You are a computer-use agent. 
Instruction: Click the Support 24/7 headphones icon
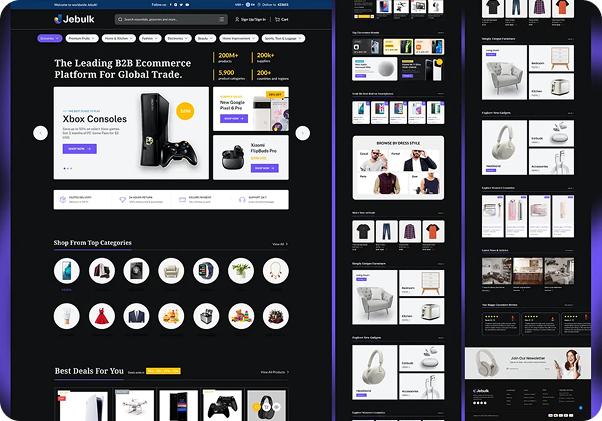click(242, 200)
